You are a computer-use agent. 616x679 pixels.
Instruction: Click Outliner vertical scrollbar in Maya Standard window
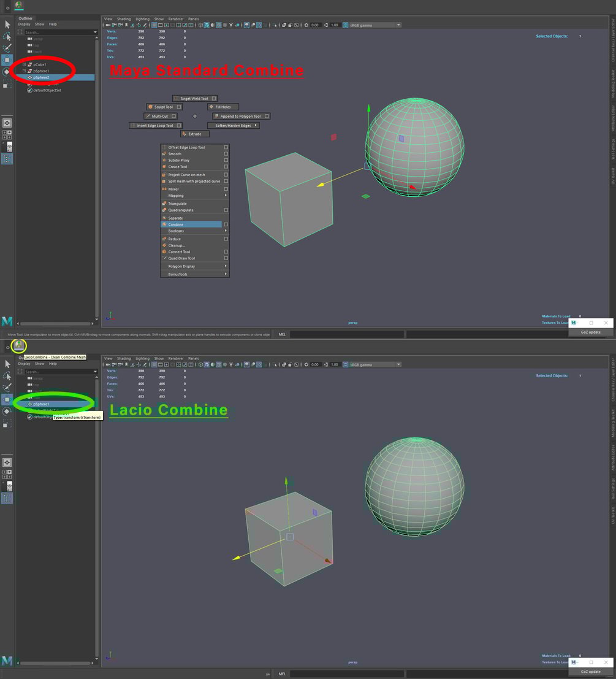[97, 177]
